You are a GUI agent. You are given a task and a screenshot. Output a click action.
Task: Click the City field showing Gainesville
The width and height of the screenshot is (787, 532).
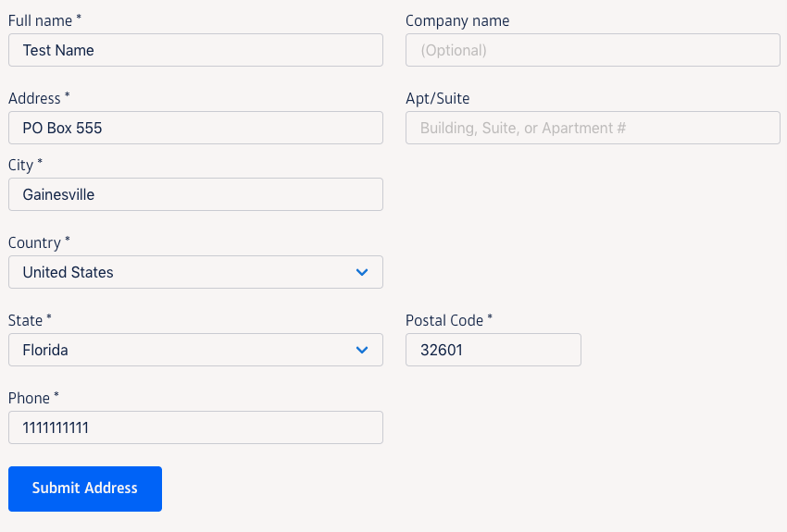click(195, 194)
